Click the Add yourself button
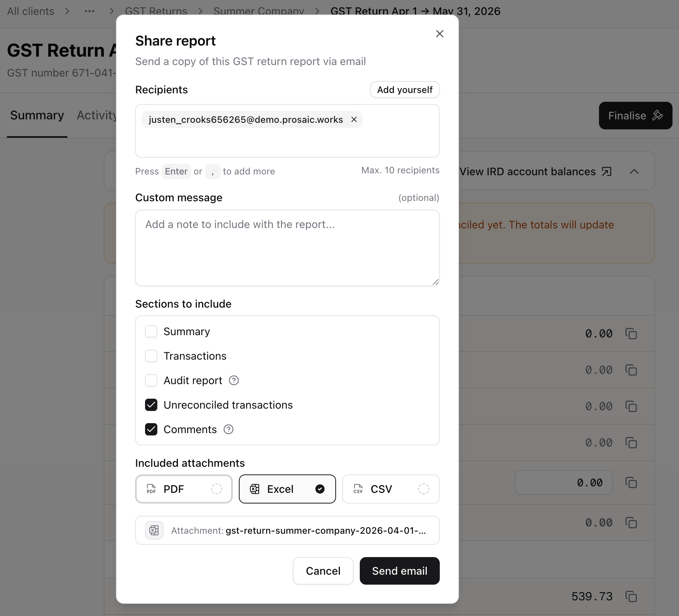The height and width of the screenshot is (616, 679). (x=405, y=90)
